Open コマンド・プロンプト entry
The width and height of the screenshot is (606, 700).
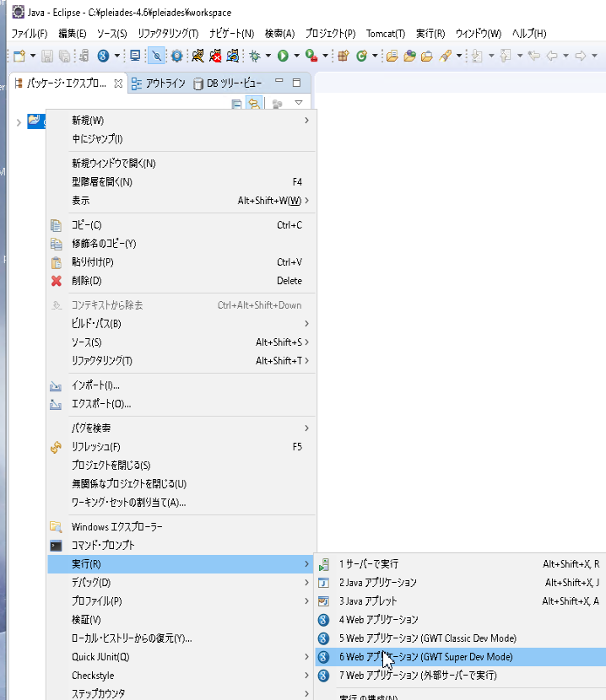pos(181,546)
